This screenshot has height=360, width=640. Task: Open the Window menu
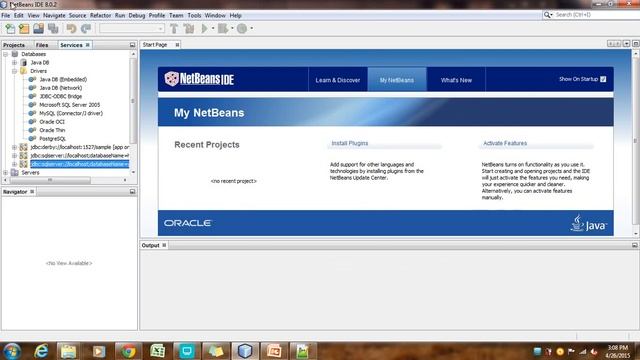tap(215, 16)
